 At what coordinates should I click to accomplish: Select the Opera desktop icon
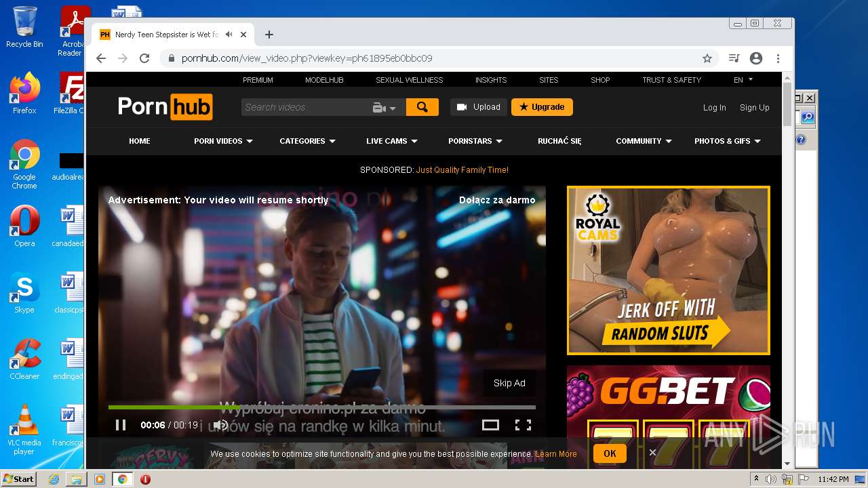(24, 226)
